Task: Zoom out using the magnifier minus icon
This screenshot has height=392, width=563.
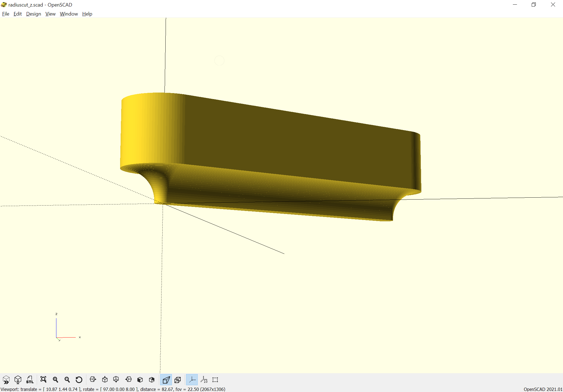Action: pos(67,379)
